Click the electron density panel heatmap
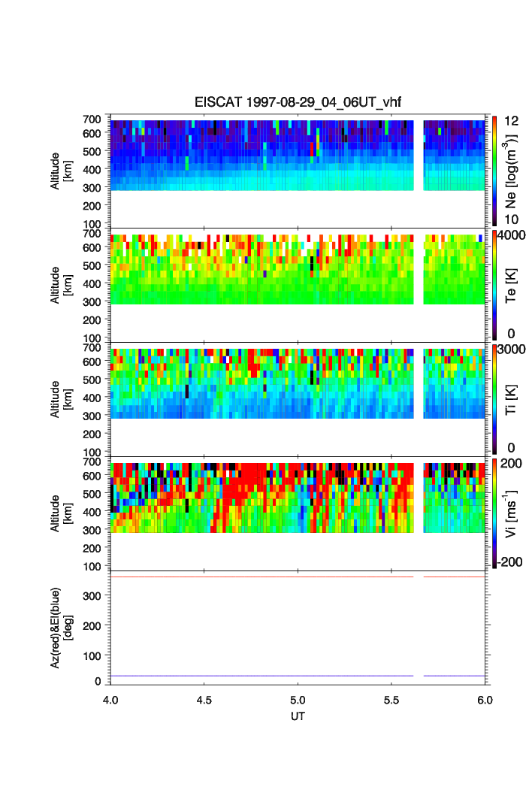 (298, 156)
